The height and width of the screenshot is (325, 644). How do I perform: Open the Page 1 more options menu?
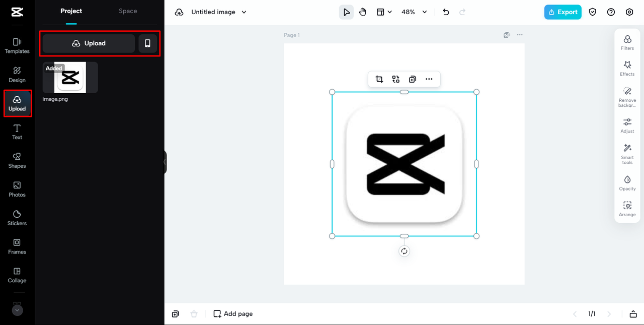pyautogui.click(x=520, y=35)
